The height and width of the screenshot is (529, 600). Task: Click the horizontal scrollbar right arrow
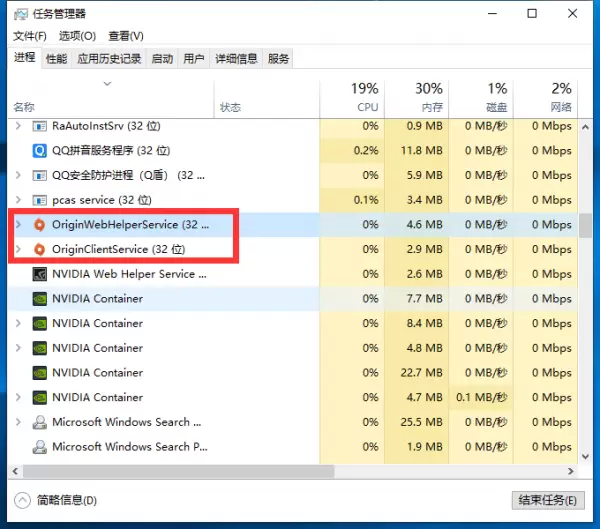571,471
